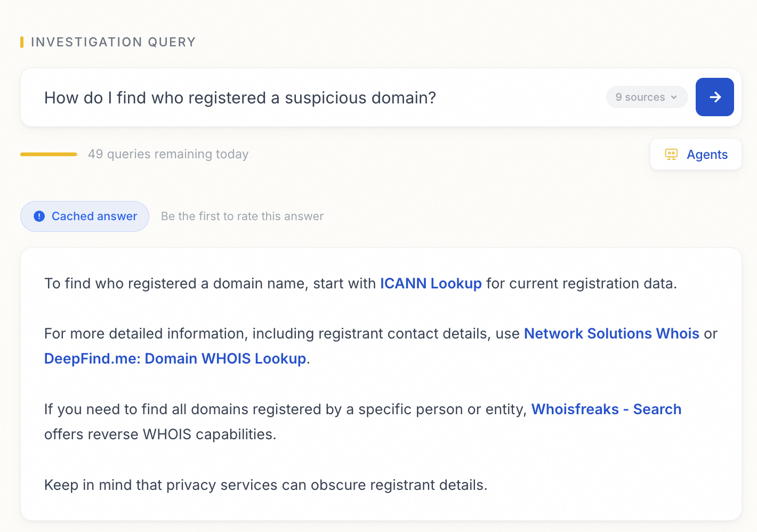Click the Cached answer exclamation icon
The height and width of the screenshot is (532, 757).
coord(39,216)
